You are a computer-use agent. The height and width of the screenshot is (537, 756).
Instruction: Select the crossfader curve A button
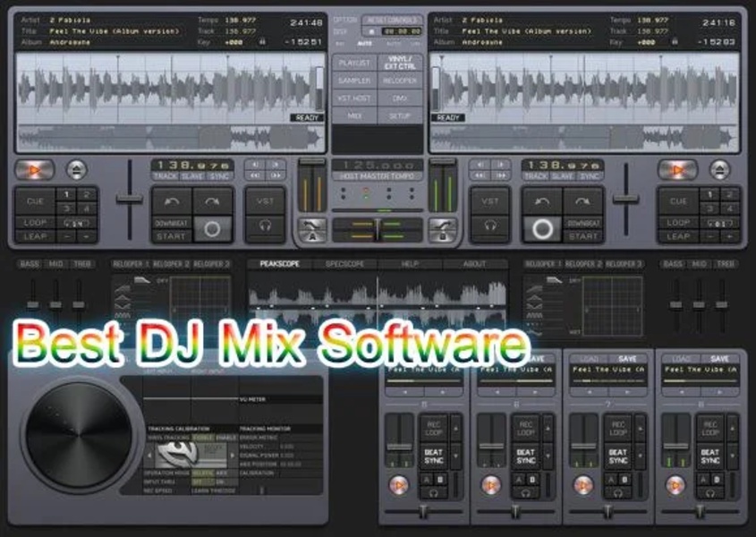[312, 230]
